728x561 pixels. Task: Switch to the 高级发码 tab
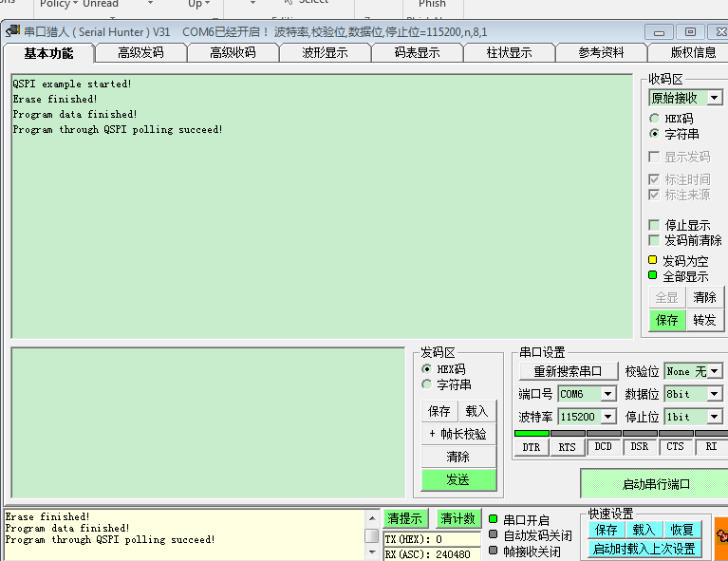point(140,52)
